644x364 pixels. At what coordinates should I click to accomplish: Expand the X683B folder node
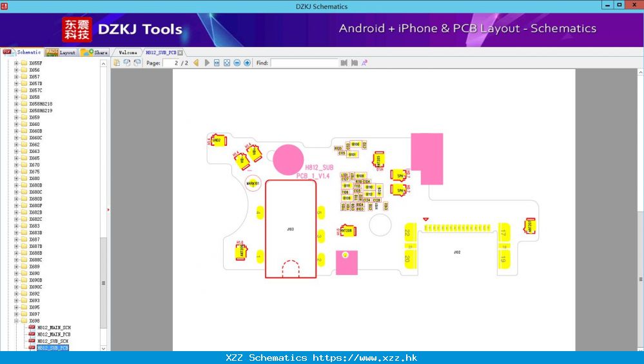[x=16, y=232]
